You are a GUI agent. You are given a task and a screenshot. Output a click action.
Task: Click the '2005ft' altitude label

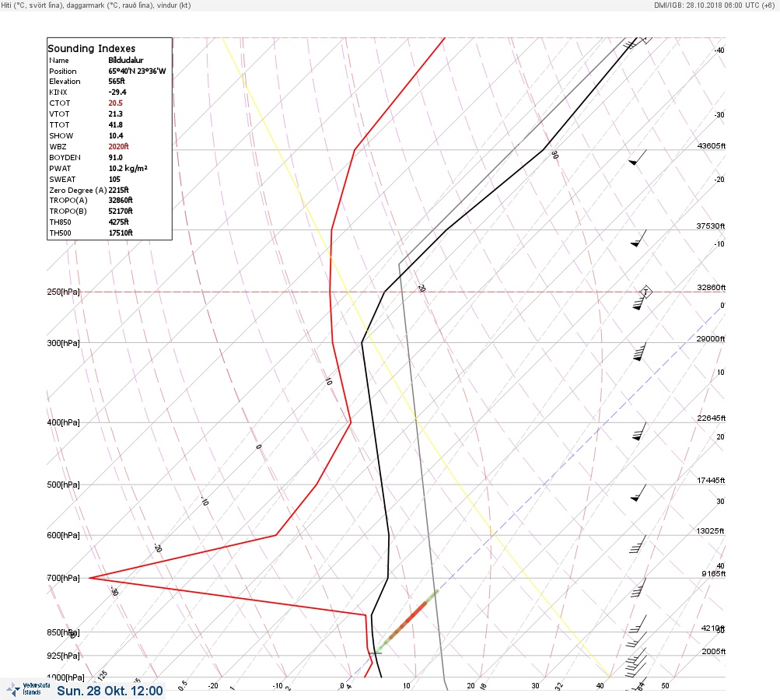714,651
